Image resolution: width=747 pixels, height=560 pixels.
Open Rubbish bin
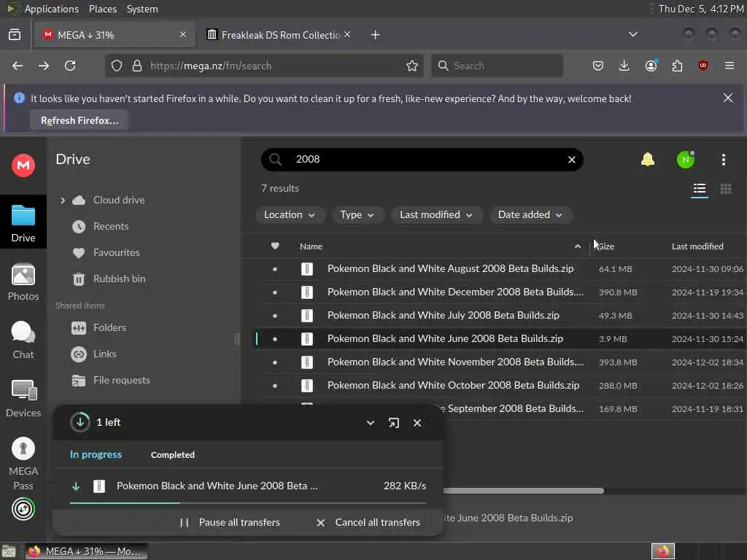119,279
